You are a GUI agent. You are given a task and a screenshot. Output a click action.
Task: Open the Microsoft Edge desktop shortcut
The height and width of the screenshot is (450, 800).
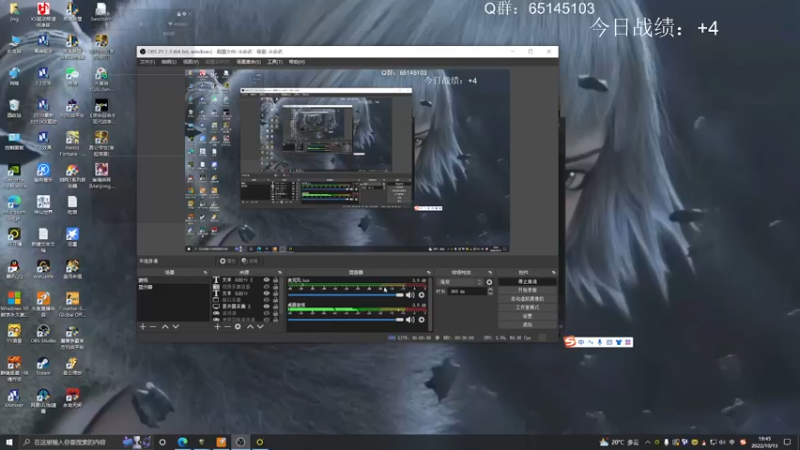[x=14, y=208]
